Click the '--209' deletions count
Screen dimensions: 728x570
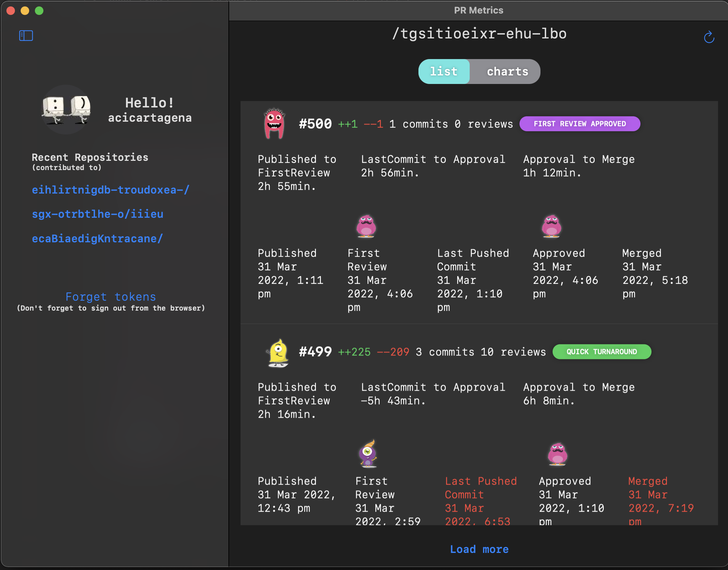[393, 352]
